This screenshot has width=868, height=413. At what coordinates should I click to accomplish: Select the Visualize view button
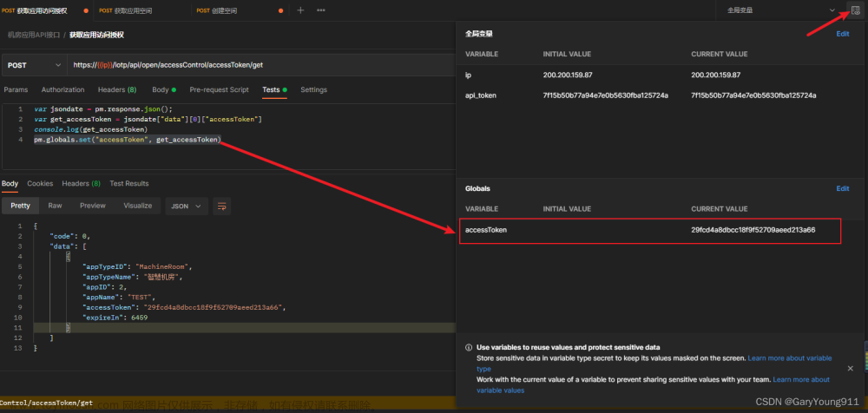tap(138, 206)
